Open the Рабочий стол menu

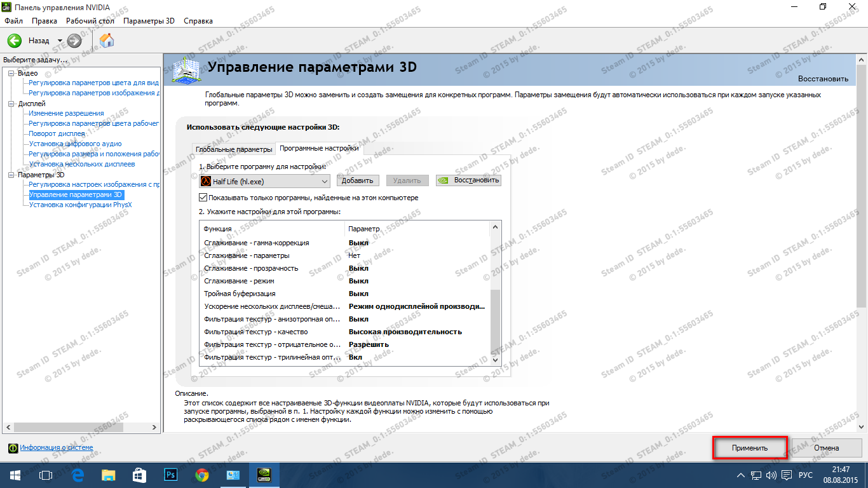click(x=90, y=21)
